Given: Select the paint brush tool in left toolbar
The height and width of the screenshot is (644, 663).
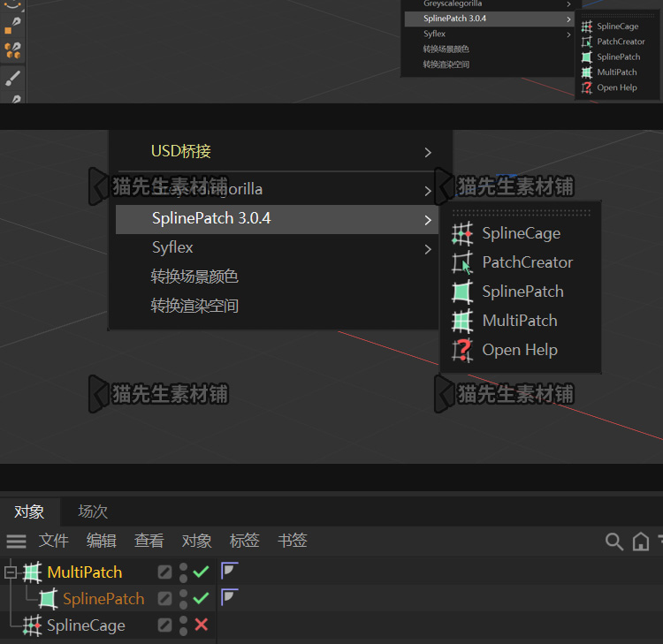Looking at the screenshot, I should click(x=12, y=78).
